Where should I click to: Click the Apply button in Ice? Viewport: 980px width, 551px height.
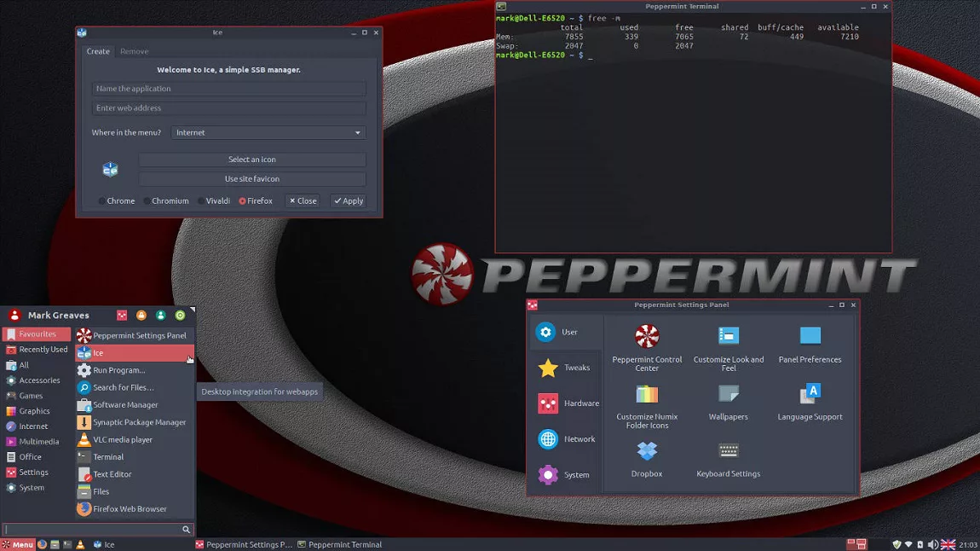[349, 200]
